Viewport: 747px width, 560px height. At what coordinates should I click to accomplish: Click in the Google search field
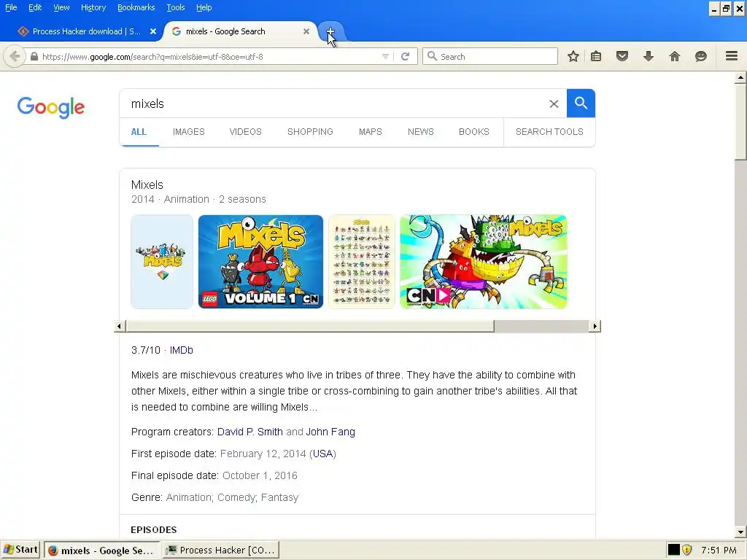click(x=333, y=104)
